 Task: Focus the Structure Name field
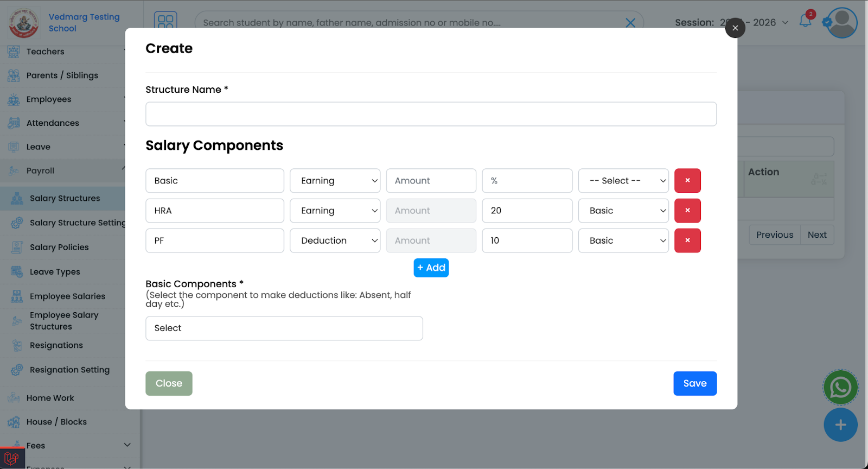coord(431,114)
